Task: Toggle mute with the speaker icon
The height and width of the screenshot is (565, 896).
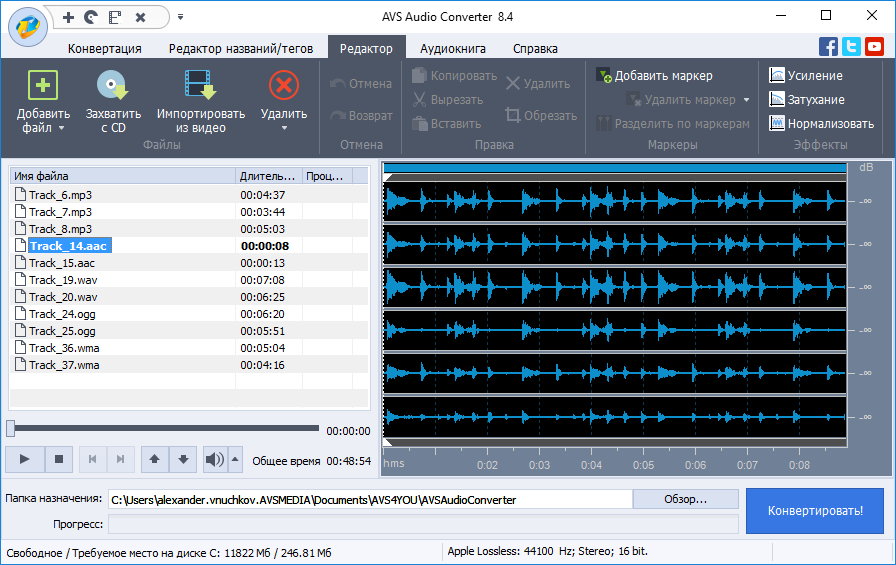Action: pyautogui.click(x=215, y=459)
